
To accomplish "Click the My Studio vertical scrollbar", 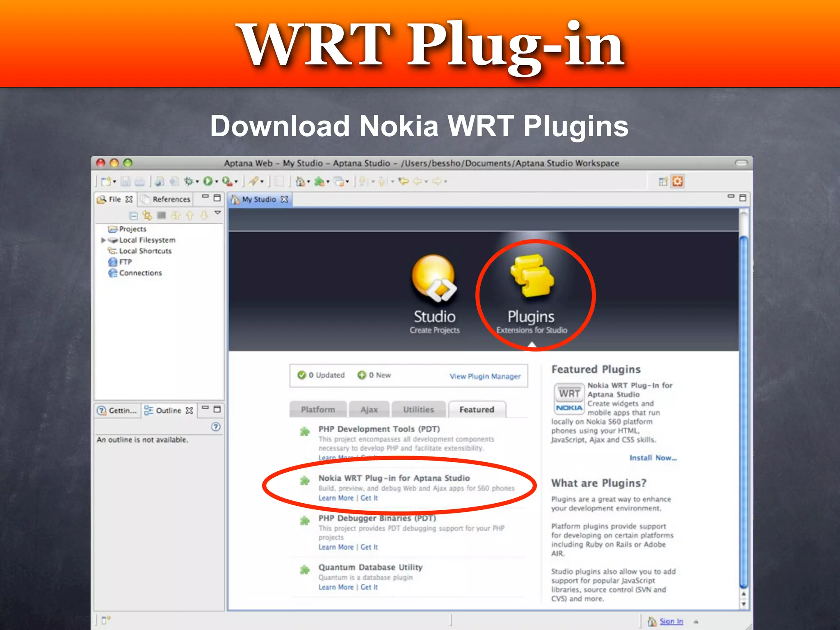I will [x=744, y=411].
